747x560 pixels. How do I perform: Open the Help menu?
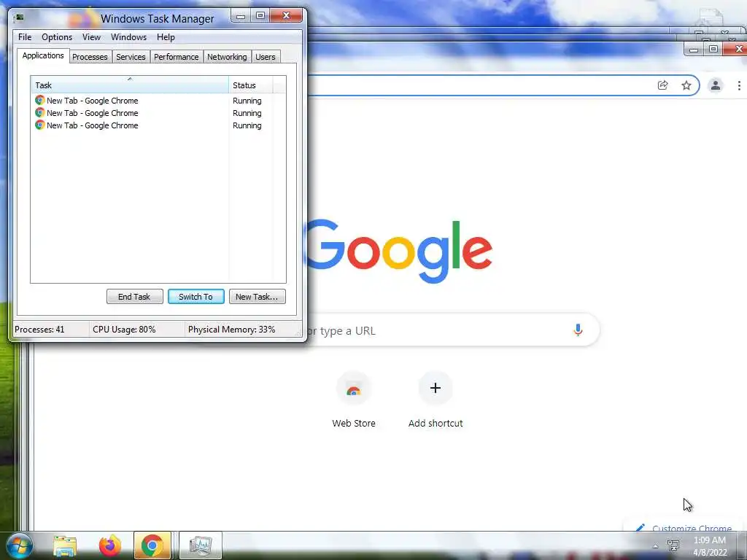pyautogui.click(x=166, y=37)
